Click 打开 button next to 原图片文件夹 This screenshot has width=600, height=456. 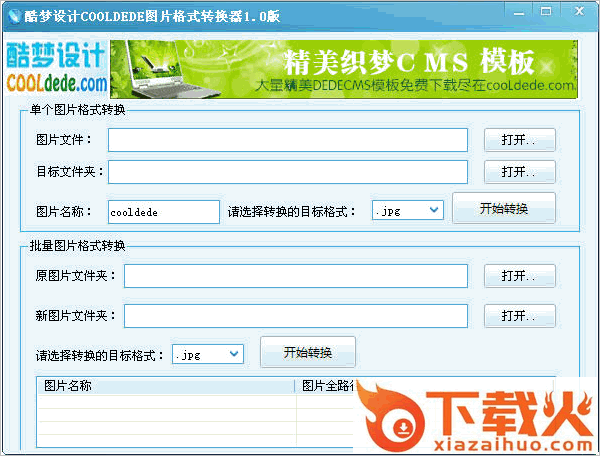point(520,276)
